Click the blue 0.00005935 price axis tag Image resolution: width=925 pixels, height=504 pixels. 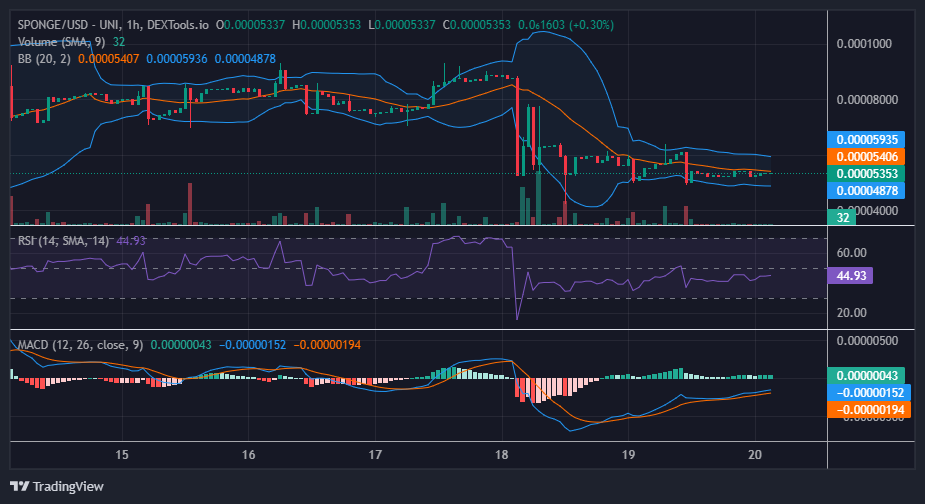coord(867,140)
